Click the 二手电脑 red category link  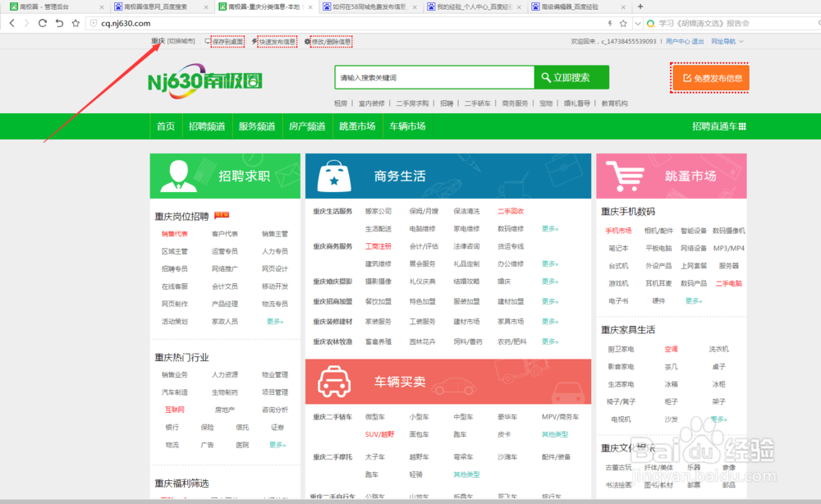coord(730,282)
